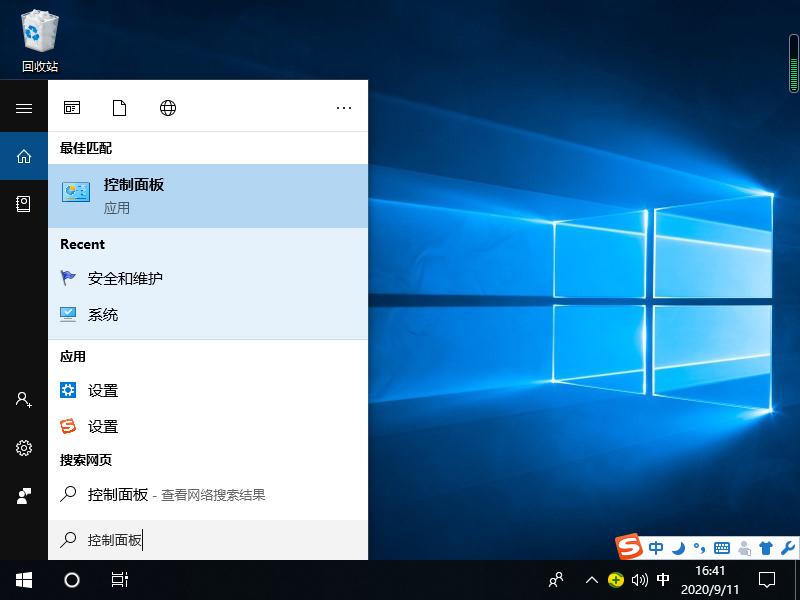Change Sogou skin via the shirt icon
The height and width of the screenshot is (600, 800).
tap(766, 547)
